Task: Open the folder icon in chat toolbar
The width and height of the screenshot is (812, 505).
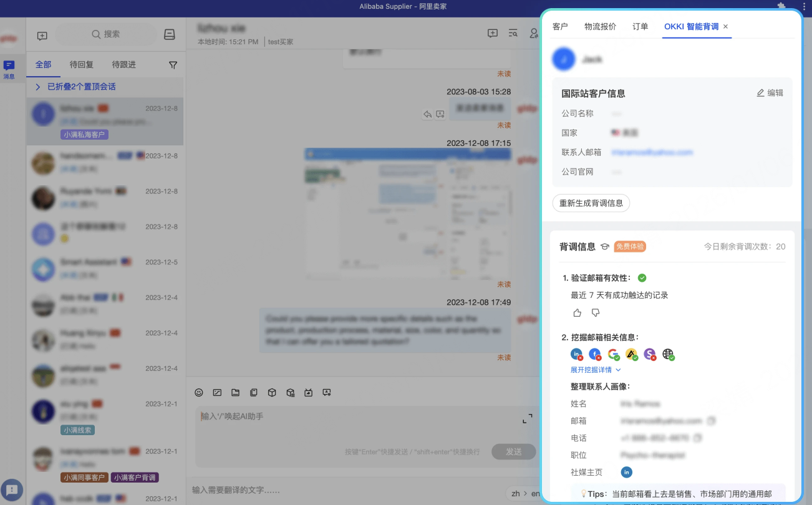Action: 235,393
